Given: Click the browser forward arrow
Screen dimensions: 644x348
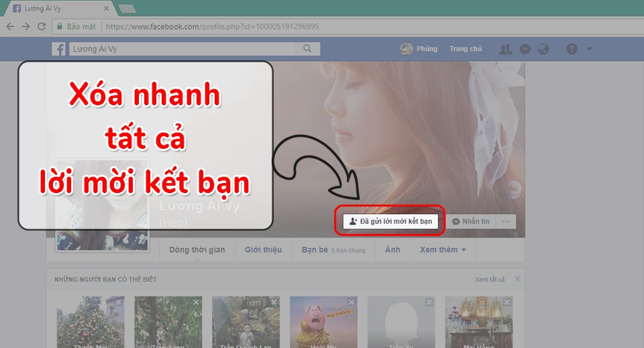Looking at the screenshot, I should 26,27.
